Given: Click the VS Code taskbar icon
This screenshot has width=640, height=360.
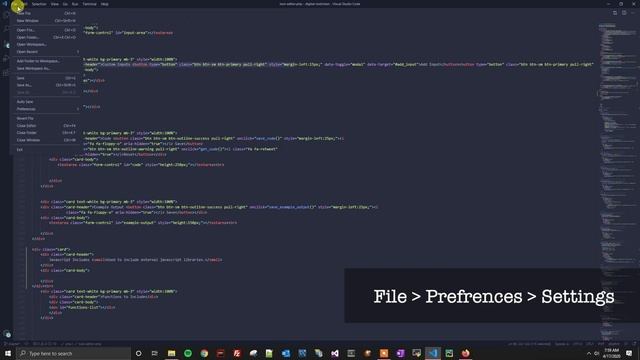Looking at the screenshot, I should pyautogui.click(x=433, y=353).
